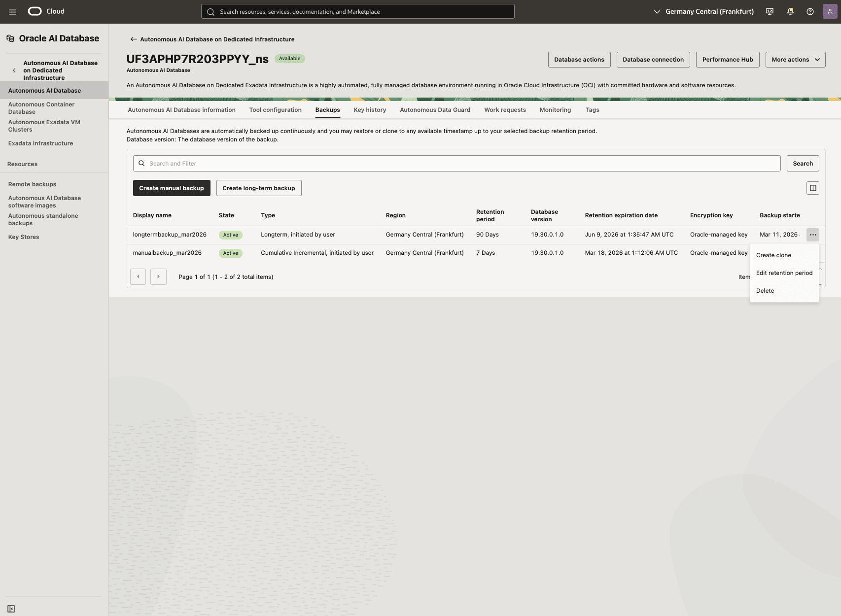Click the three-dot actions menu for longtermbackup_mar2026
This screenshot has height=616, width=841.
click(x=813, y=235)
